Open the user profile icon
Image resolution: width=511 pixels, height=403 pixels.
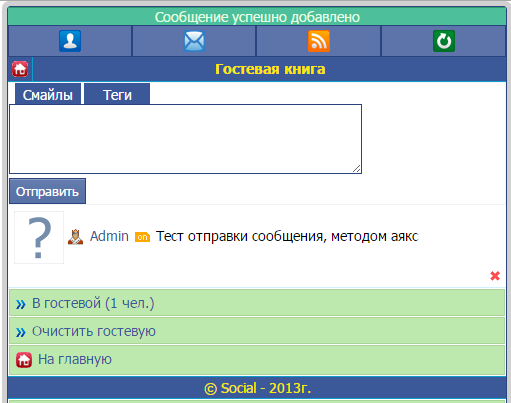point(70,41)
